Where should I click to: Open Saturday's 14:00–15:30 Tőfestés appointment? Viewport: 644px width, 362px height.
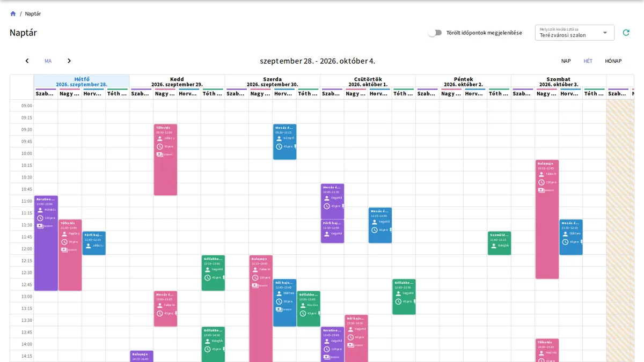[547, 350]
